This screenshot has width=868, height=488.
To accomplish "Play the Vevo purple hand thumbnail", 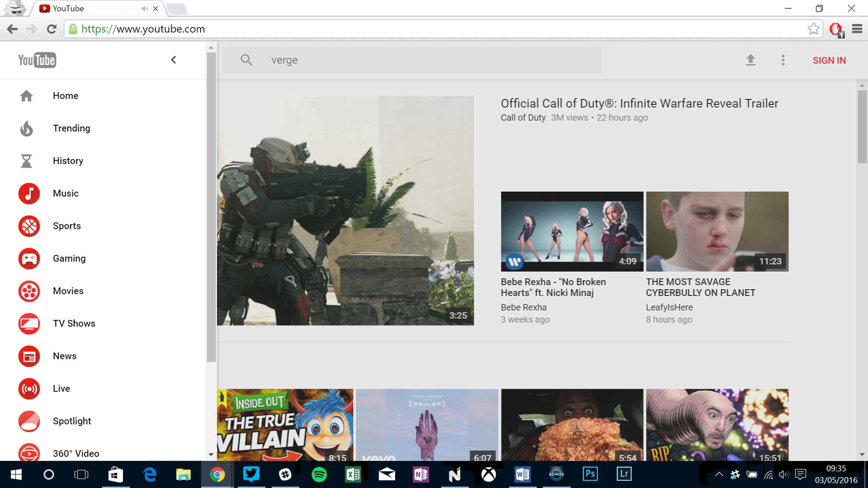I will (x=427, y=425).
